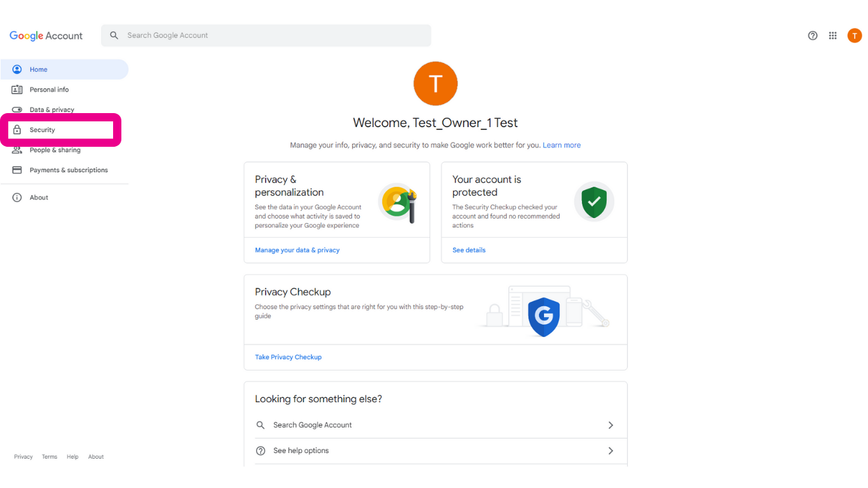Click the Privacy & personalization card heading

(x=289, y=186)
